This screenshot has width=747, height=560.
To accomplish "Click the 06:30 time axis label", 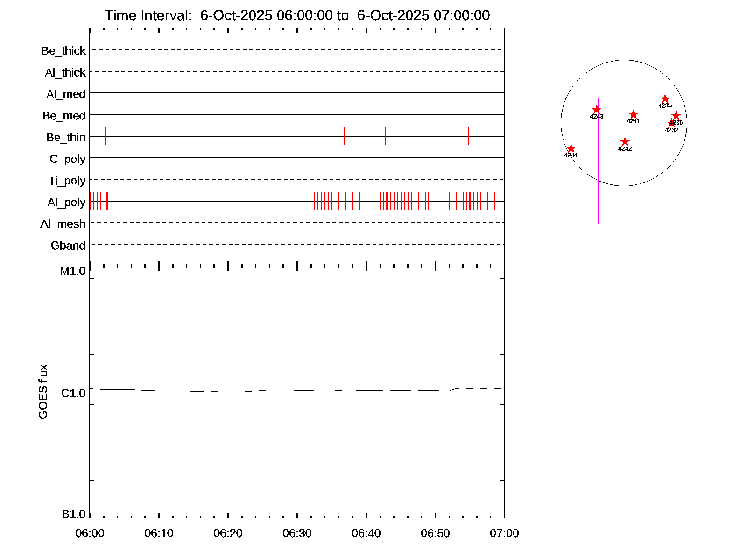I will 297,533.
